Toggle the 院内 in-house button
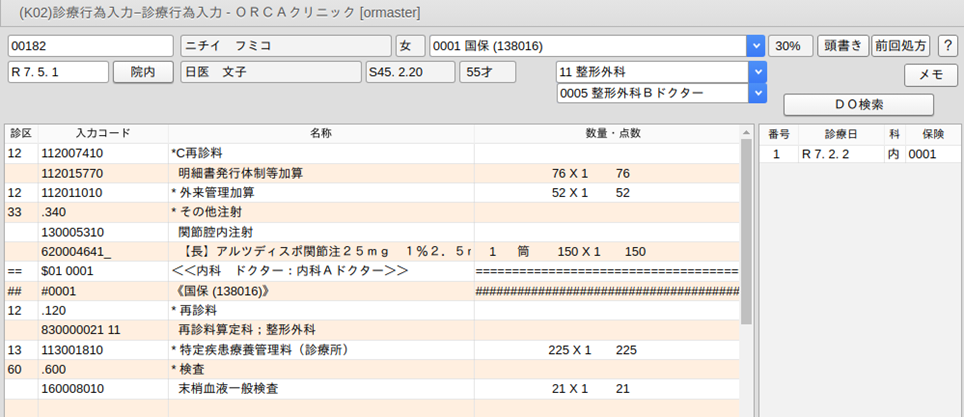The width and height of the screenshot is (964, 417). pos(143,72)
